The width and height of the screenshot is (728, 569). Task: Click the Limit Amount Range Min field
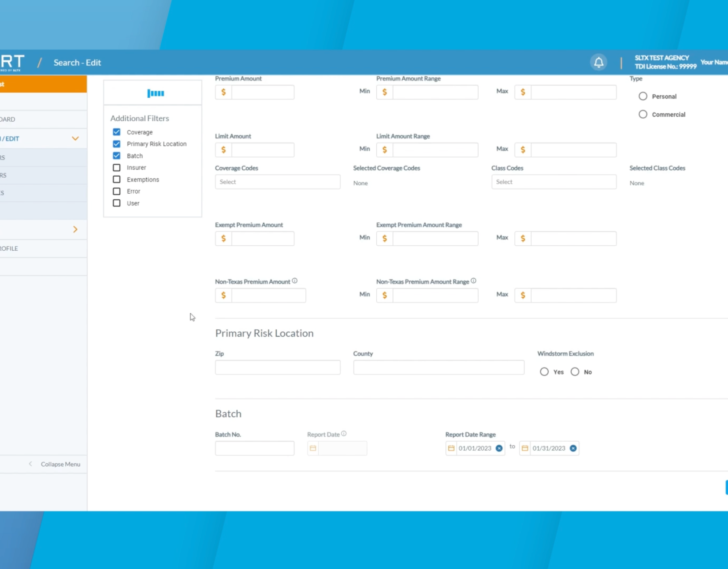tap(435, 150)
